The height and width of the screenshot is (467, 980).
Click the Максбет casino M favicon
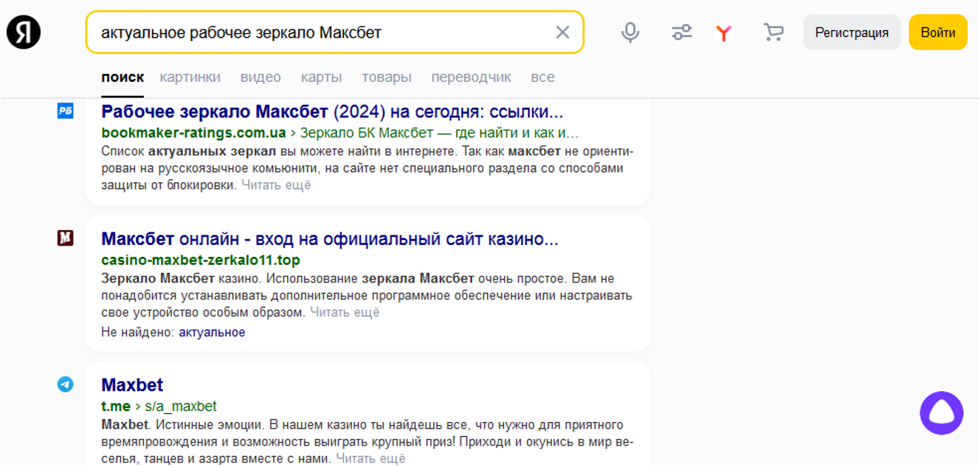[x=66, y=238]
